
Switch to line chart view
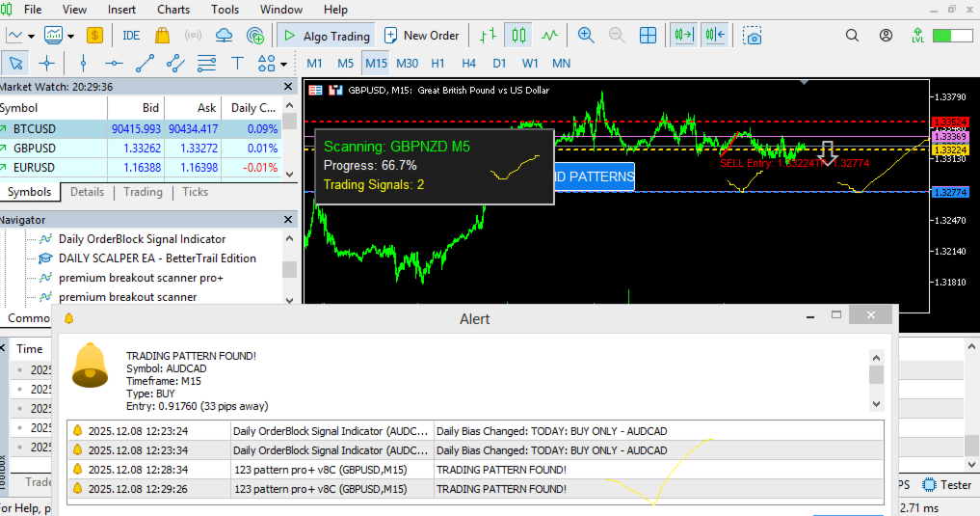click(x=549, y=36)
